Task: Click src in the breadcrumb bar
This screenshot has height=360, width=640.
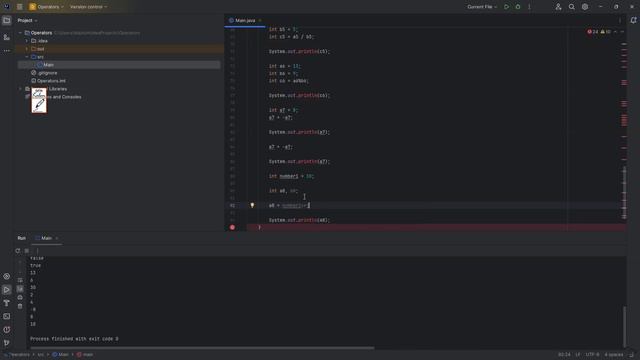Action: [41, 355]
